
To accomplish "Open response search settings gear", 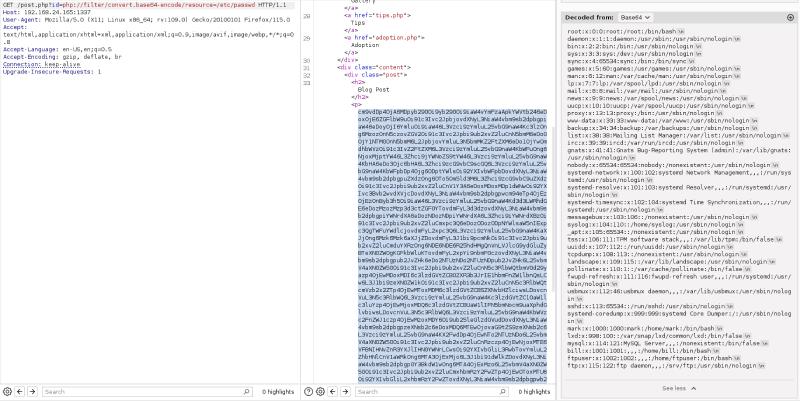I will point(322,391).
